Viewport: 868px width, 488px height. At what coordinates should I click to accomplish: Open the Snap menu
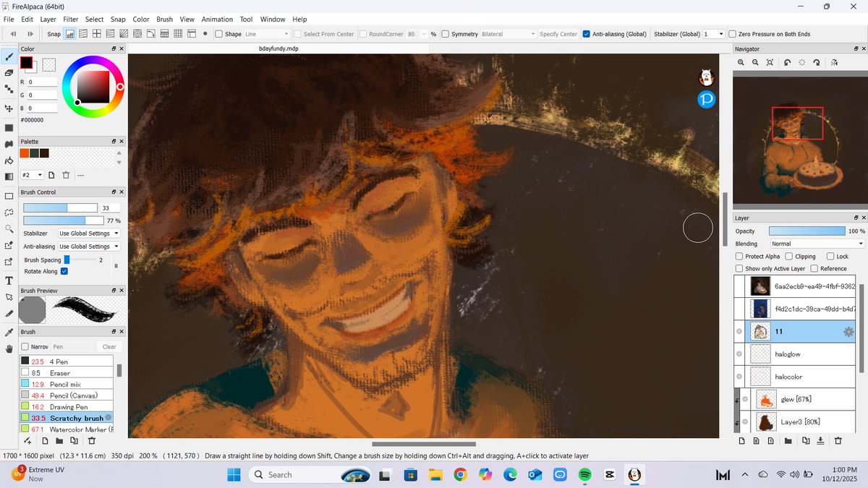click(x=118, y=19)
